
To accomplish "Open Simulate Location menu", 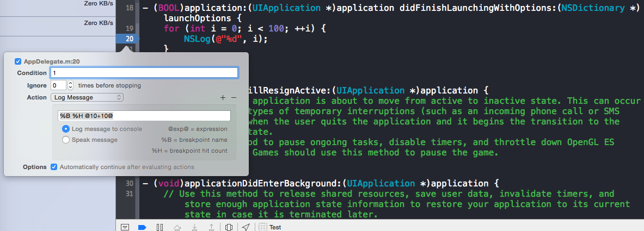I will (246, 227).
